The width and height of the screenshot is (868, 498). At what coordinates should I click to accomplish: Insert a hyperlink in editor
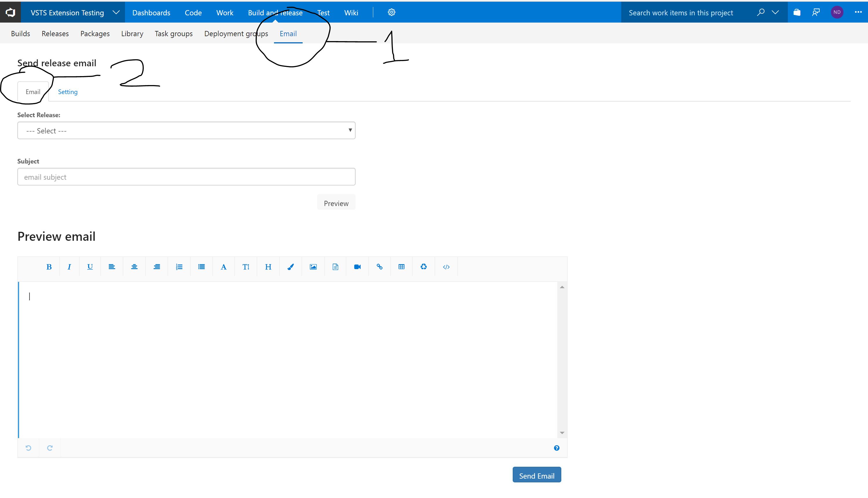(379, 267)
